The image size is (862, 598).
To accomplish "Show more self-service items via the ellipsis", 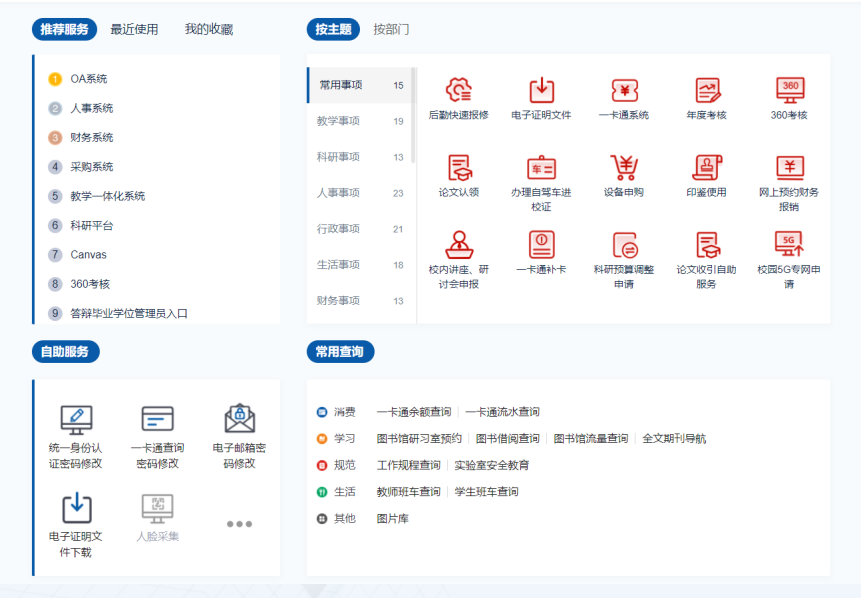I will [240, 524].
